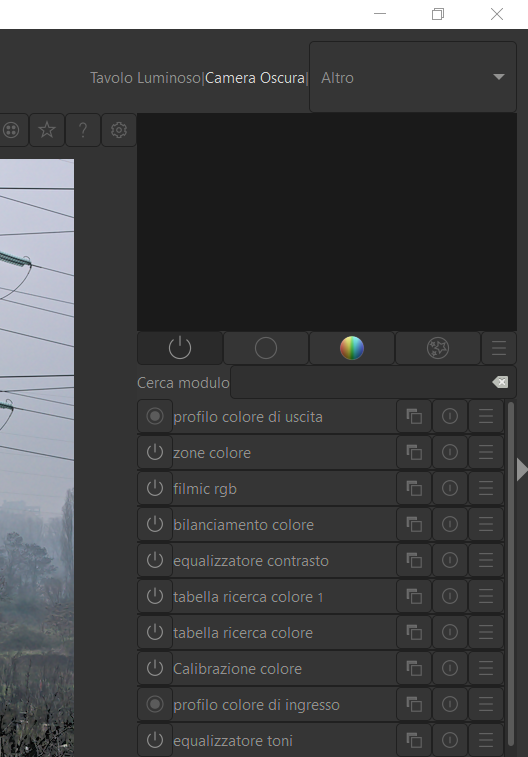Open presets menu for profilo colore di uscita
Image resolution: width=528 pixels, height=757 pixels.
coord(486,416)
